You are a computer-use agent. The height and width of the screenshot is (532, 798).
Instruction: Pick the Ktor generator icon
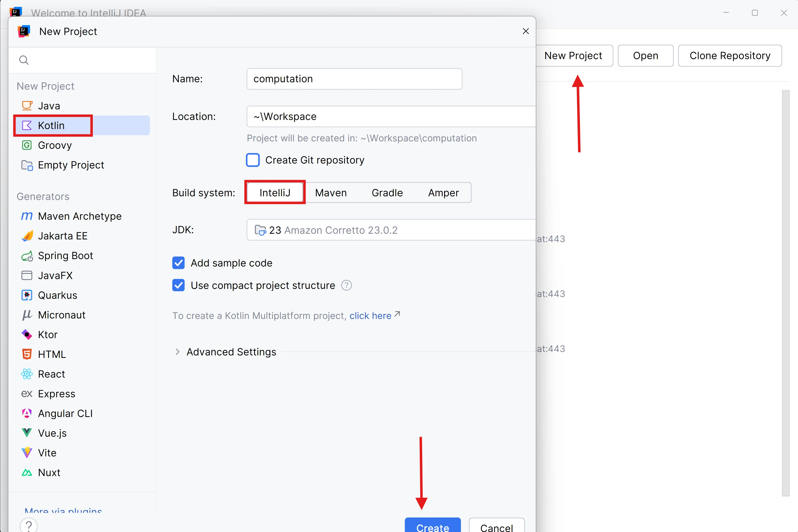click(x=27, y=334)
